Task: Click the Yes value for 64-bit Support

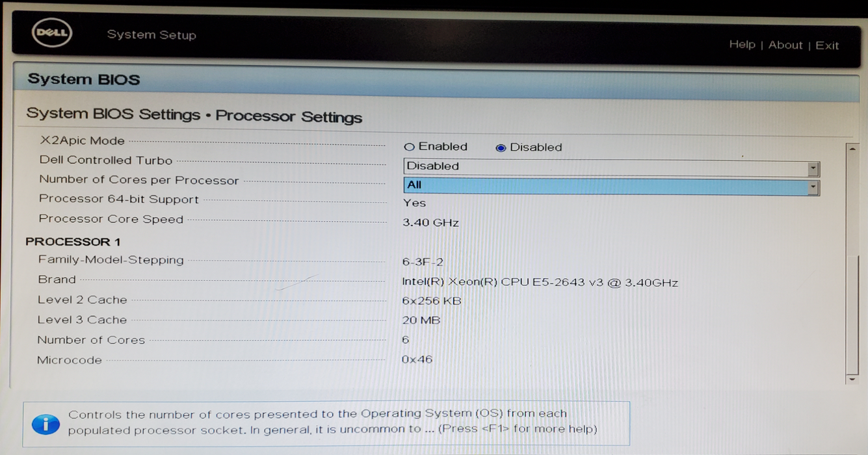Action: [x=414, y=203]
